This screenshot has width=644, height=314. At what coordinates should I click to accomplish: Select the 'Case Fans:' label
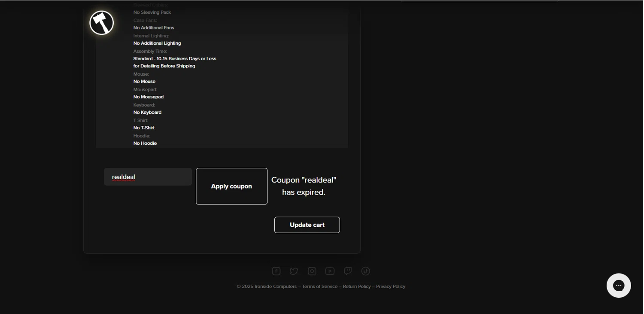pyautogui.click(x=145, y=21)
